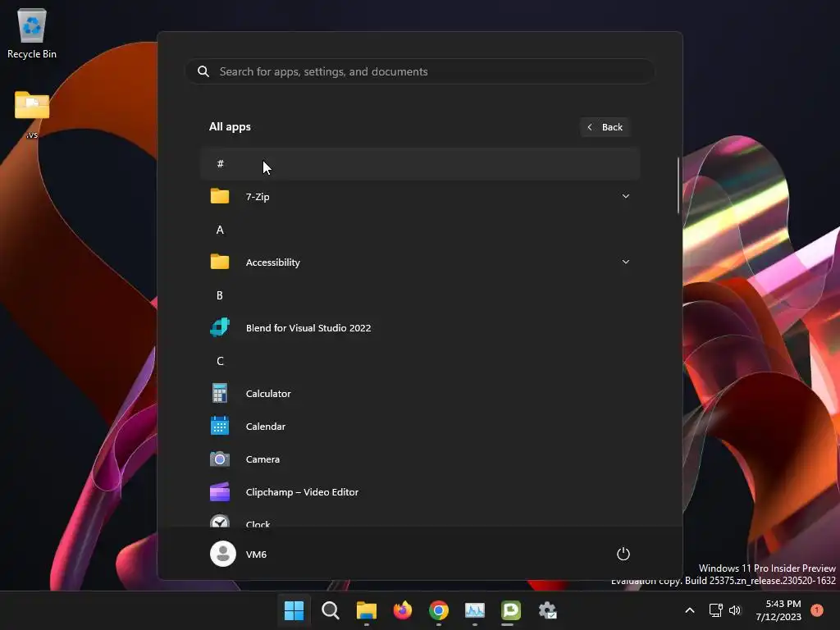Click the A letter index header
This screenshot has width=840, height=630.
pos(220,230)
